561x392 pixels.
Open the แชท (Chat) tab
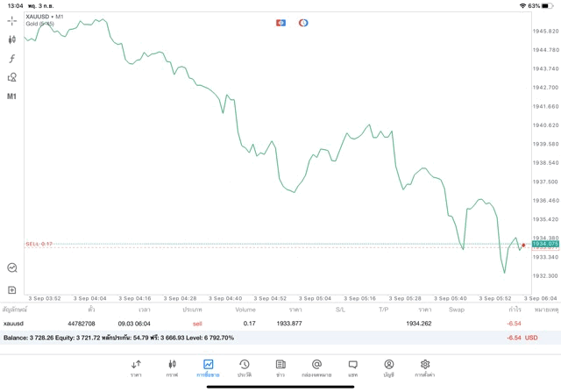(352, 367)
